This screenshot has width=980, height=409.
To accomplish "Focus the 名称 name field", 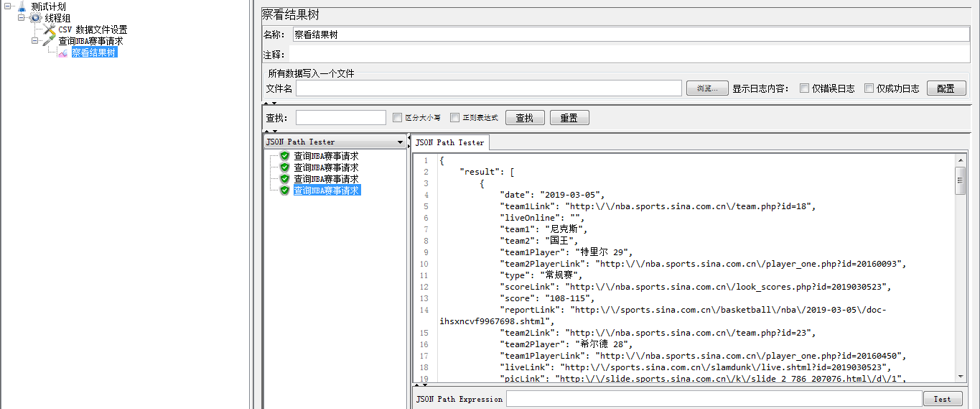I will [630, 35].
